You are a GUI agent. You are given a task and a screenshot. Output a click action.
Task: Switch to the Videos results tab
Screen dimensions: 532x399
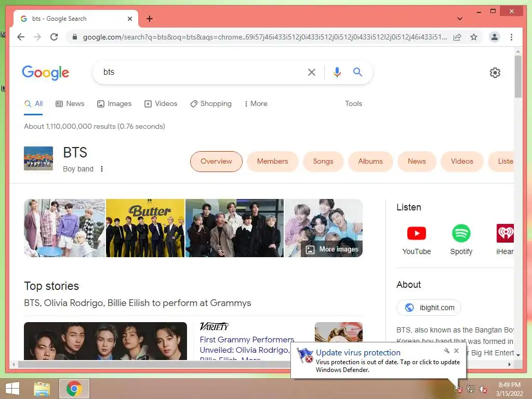pyautogui.click(x=161, y=104)
